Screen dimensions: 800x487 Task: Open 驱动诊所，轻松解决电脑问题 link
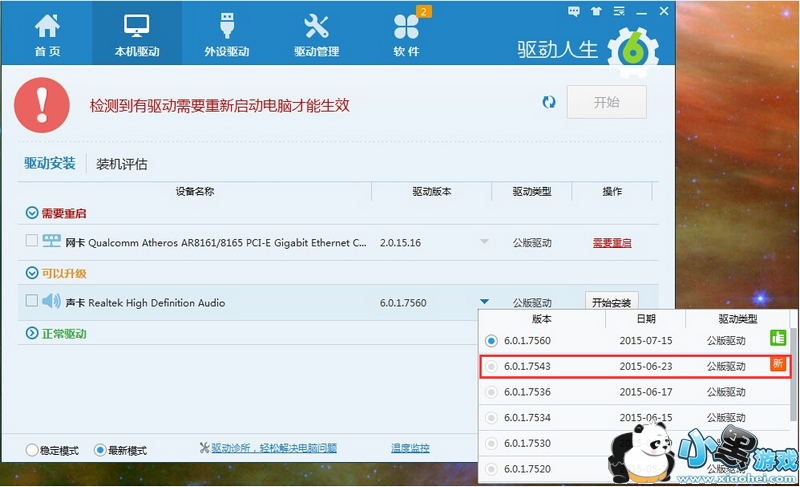(274, 448)
